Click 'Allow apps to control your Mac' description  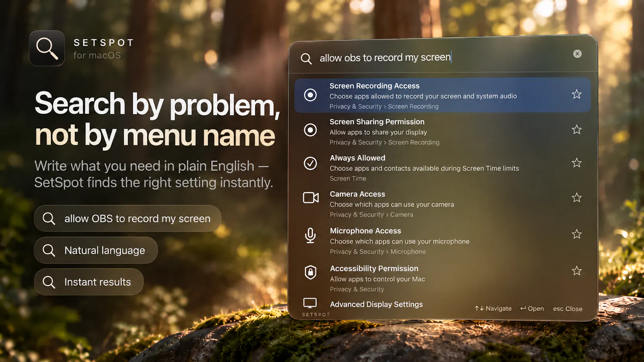click(x=378, y=279)
